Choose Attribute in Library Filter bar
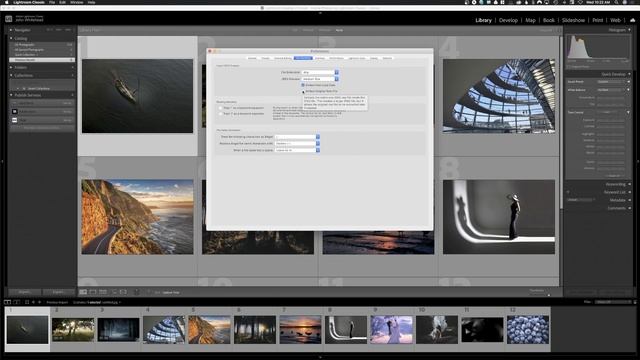Screen dimensions: 640x360 pos(308,30)
